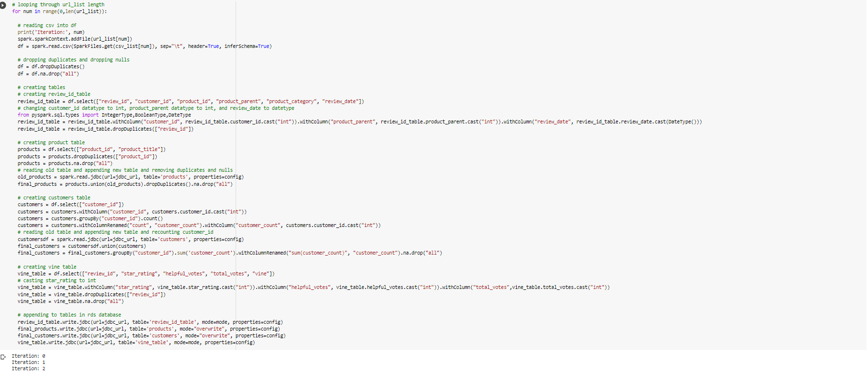Click the 'for num in range' line

60,12
